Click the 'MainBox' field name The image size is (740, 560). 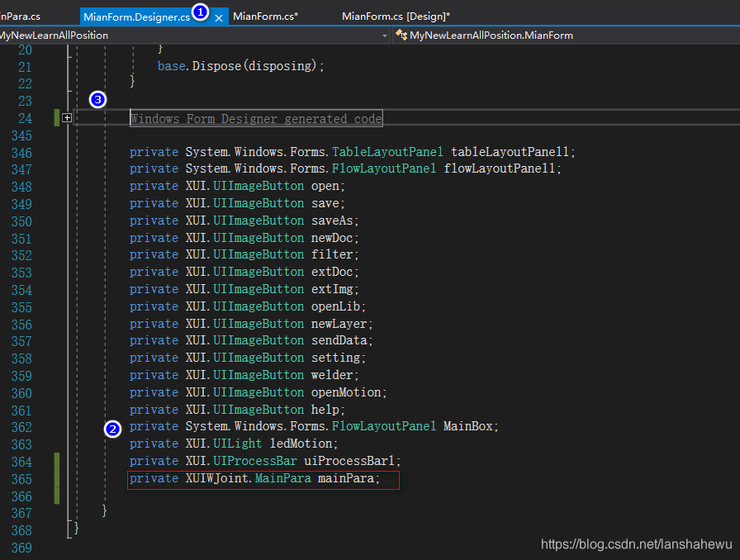(x=467, y=426)
